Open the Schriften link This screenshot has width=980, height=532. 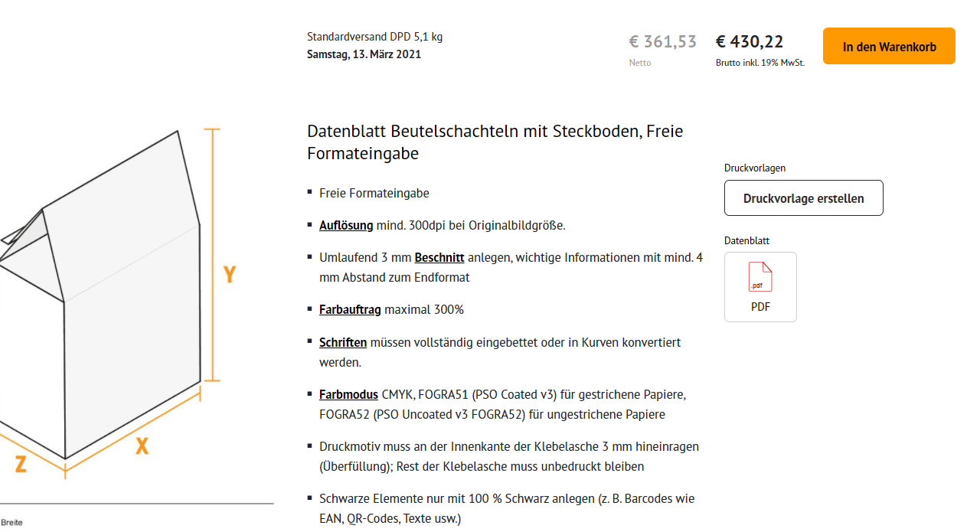pos(343,342)
